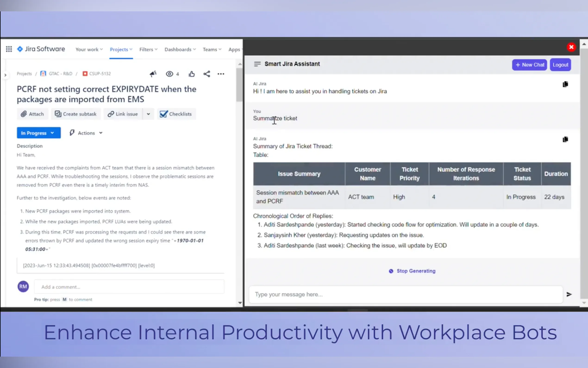Image resolution: width=588 pixels, height=368 pixels.
Task: Start a New Chat
Action: tap(529, 65)
